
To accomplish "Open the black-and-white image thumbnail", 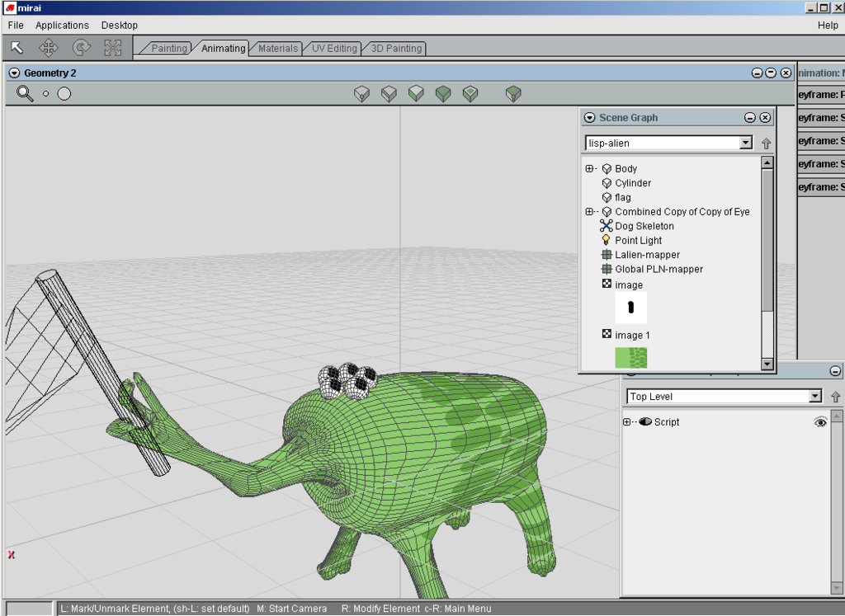I will click(630, 308).
